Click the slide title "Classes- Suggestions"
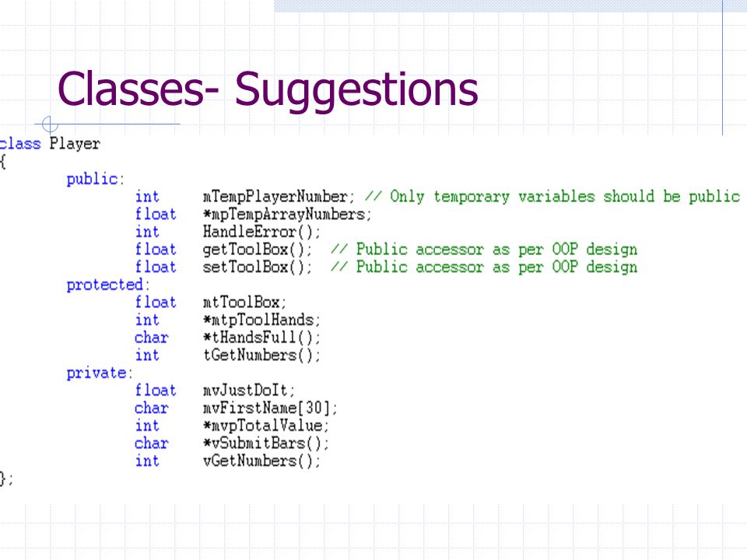 (x=268, y=90)
